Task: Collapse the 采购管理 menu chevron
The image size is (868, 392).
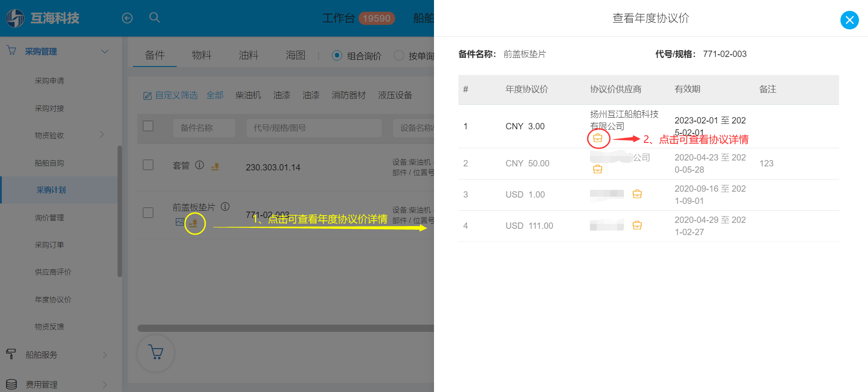Action: point(105,52)
